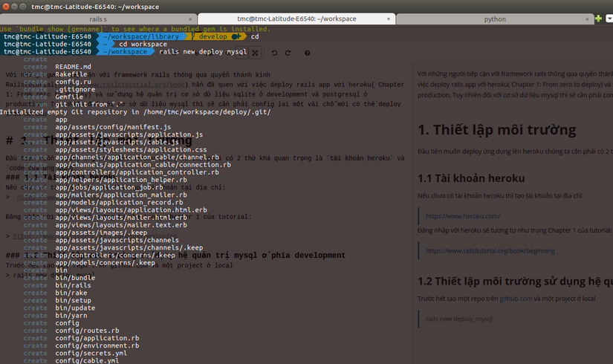Close the "rails s" tab

[x=190, y=19]
